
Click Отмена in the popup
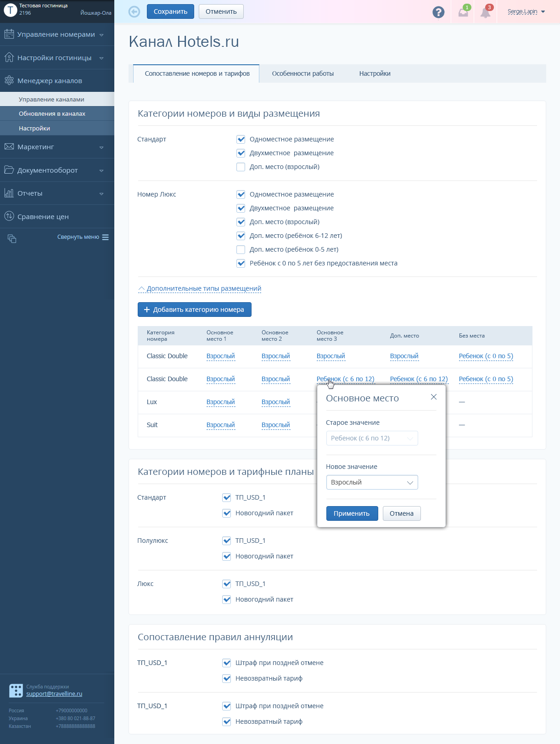pyautogui.click(x=402, y=513)
